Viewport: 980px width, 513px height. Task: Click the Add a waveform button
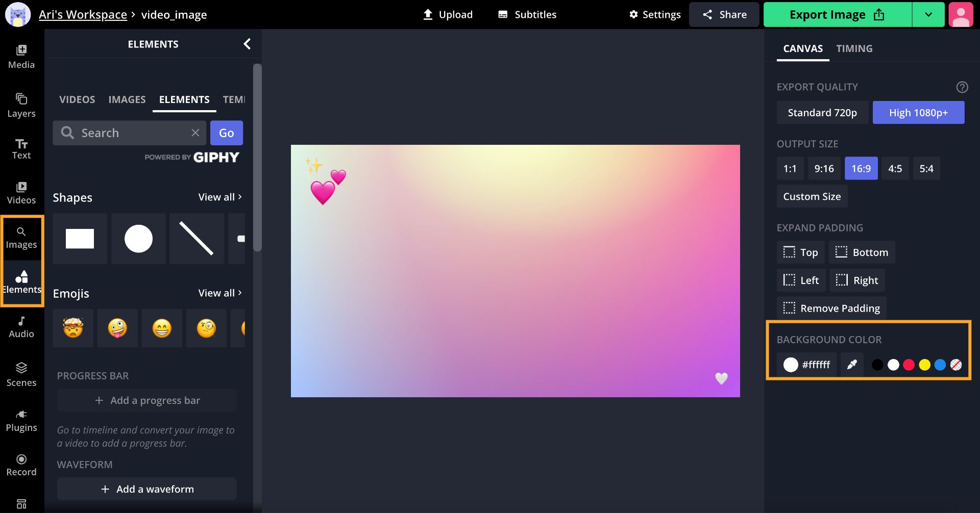coord(146,489)
